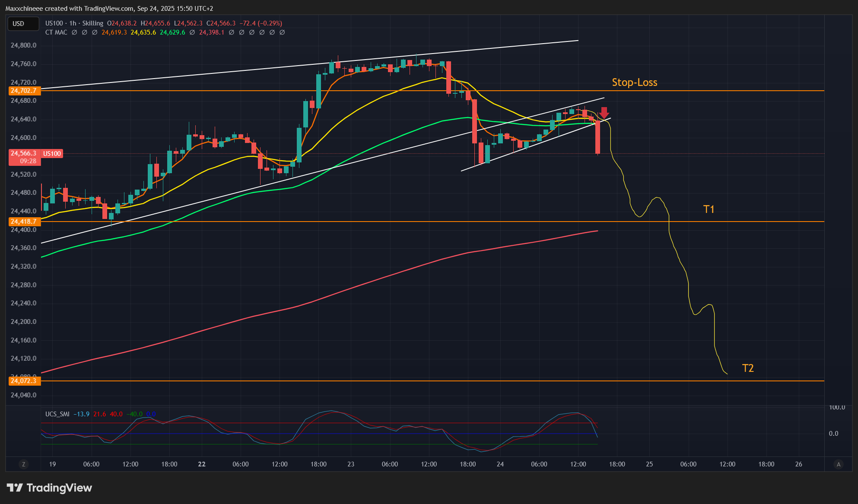Click the date label 22 on time axis

pos(202,464)
